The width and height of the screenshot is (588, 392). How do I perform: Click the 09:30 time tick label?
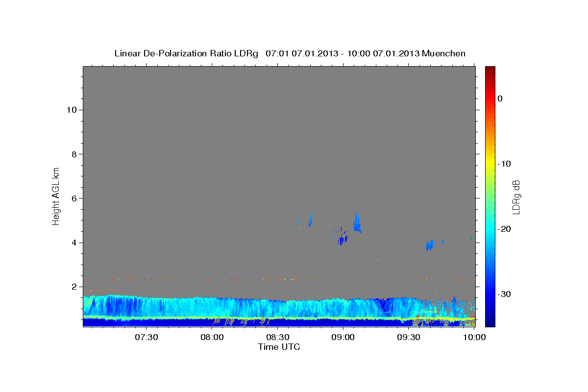click(x=409, y=338)
